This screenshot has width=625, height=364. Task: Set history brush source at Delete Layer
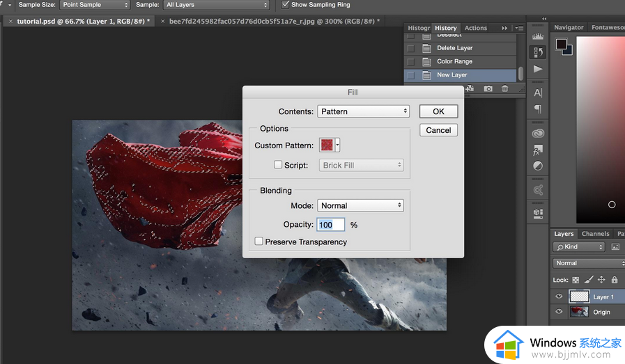[x=410, y=48]
